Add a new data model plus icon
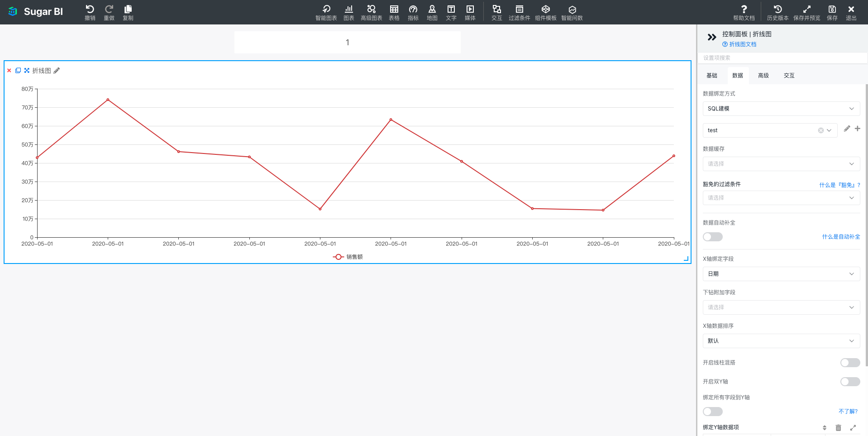This screenshot has height=436, width=868. [x=858, y=129]
